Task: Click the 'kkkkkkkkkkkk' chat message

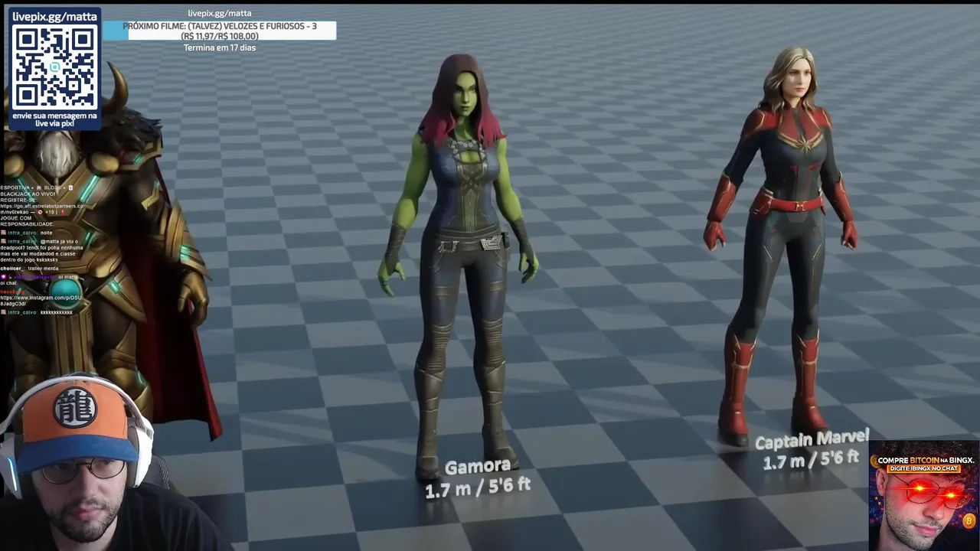Action: (56, 312)
